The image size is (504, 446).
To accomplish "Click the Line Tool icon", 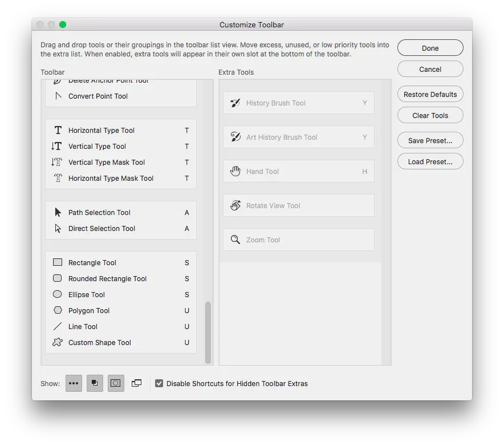I will pos(58,326).
